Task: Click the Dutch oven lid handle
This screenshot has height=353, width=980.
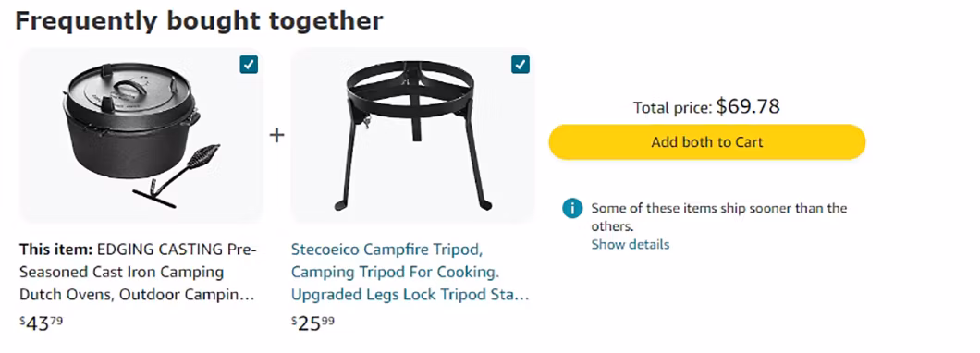Action: point(129,88)
